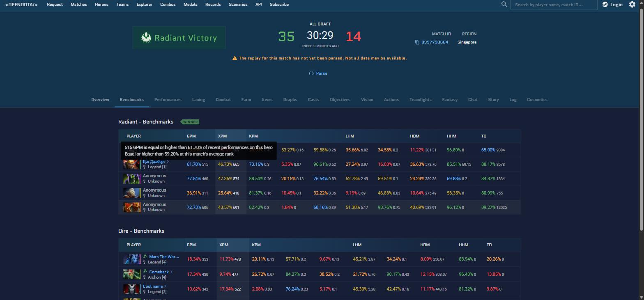Click the Steam logo beside Login
The height and width of the screenshot is (300, 644).
point(605,4)
